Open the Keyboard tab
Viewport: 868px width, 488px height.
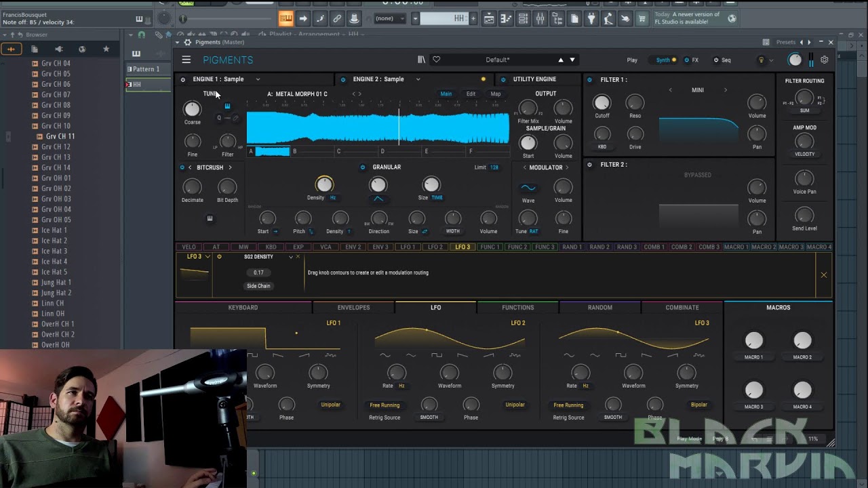[x=243, y=308]
